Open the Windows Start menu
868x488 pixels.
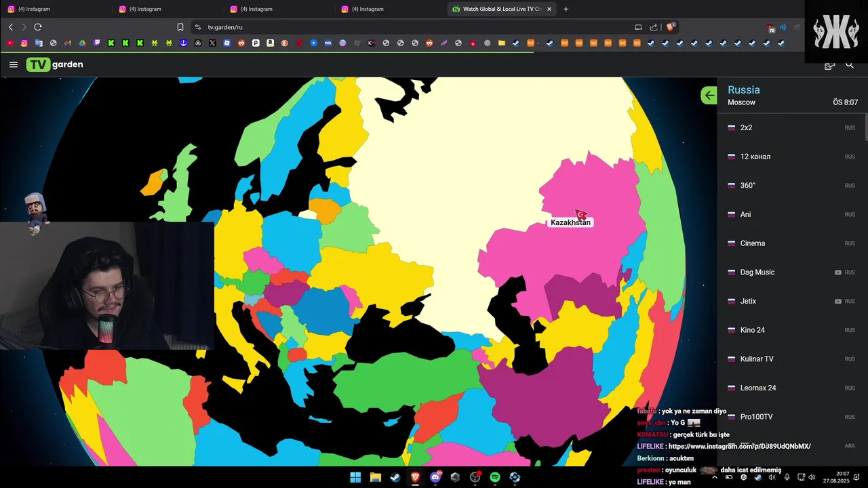(x=355, y=477)
